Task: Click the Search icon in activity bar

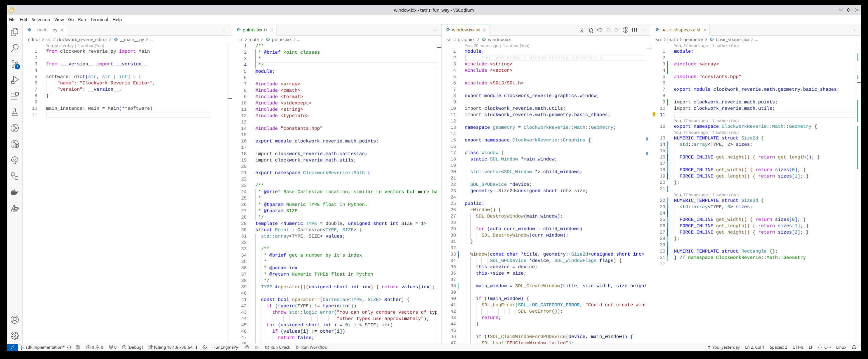Action: coord(14,48)
